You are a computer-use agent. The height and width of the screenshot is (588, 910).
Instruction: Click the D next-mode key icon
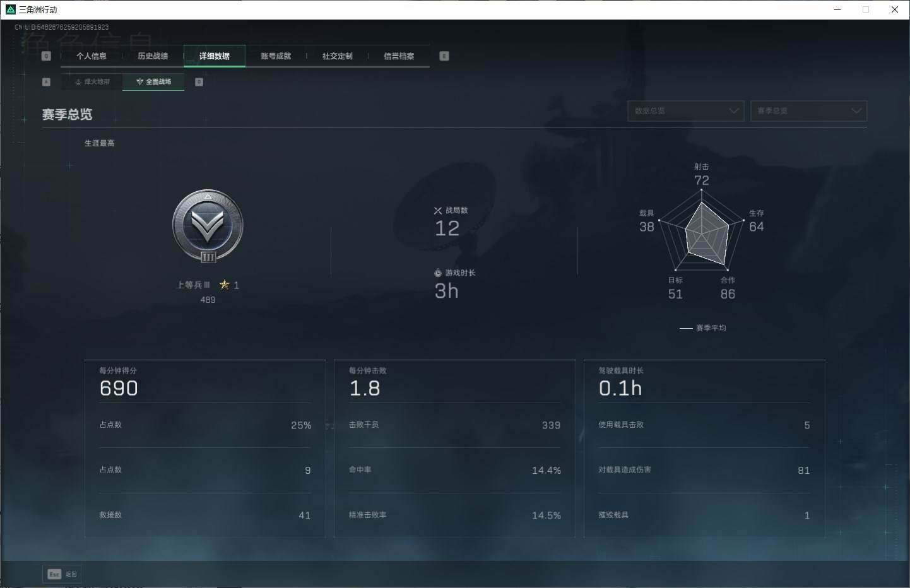pos(199,82)
